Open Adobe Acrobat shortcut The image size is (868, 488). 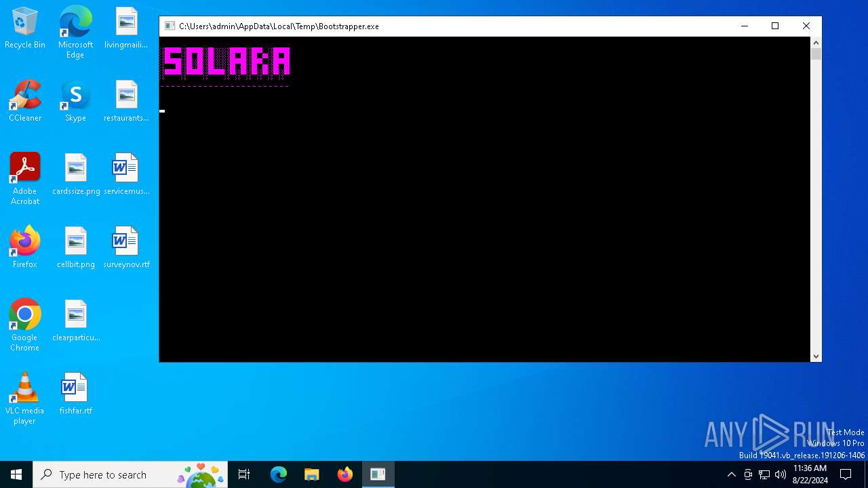click(25, 178)
